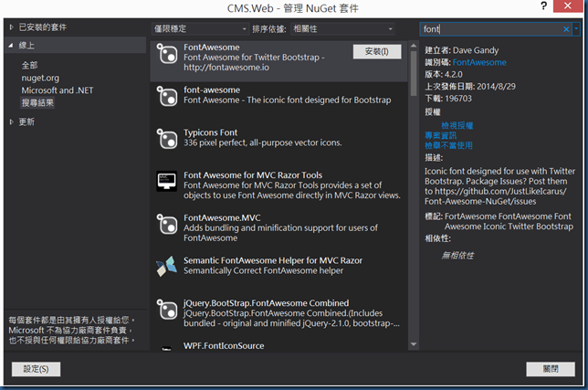Click the version 4.2.0 text
Image resolution: width=588 pixels, height=390 pixels.
pos(453,74)
